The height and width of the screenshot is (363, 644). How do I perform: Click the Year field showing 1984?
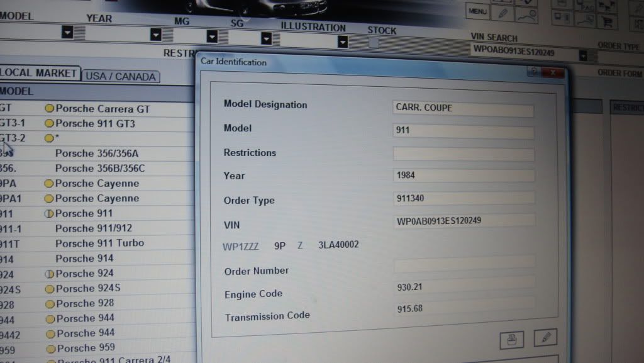click(464, 176)
